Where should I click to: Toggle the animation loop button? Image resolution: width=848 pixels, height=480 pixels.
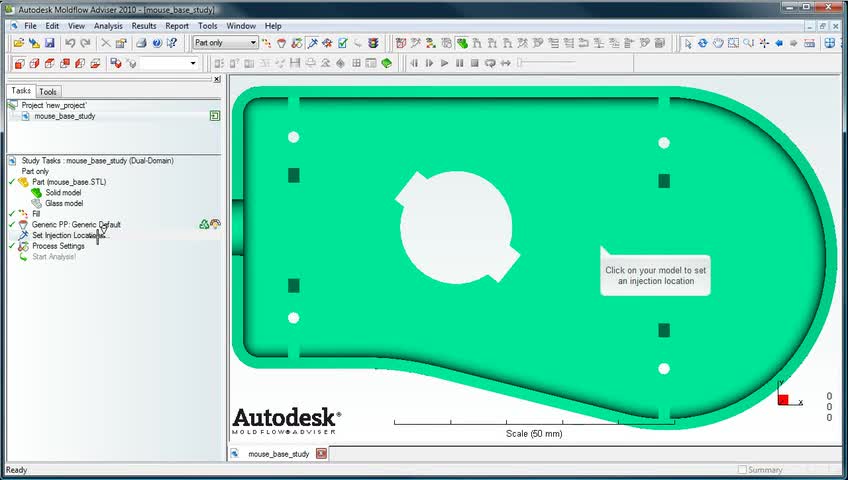490,64
